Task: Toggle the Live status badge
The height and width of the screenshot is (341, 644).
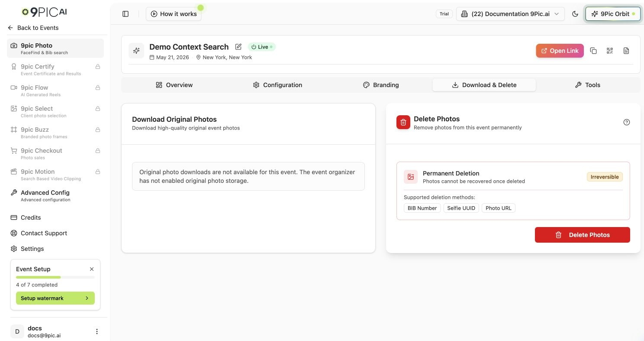Action: 261,47
